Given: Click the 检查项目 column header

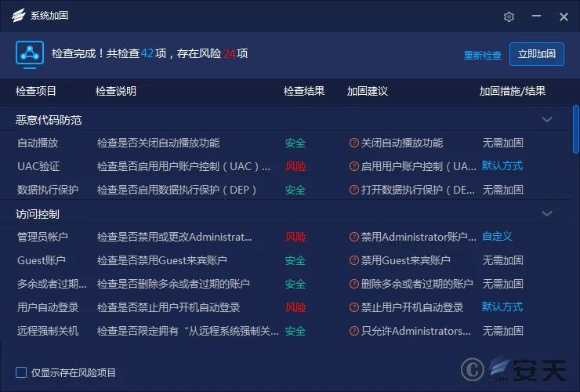Looking at the screenshot, I should tap(36, 91).
